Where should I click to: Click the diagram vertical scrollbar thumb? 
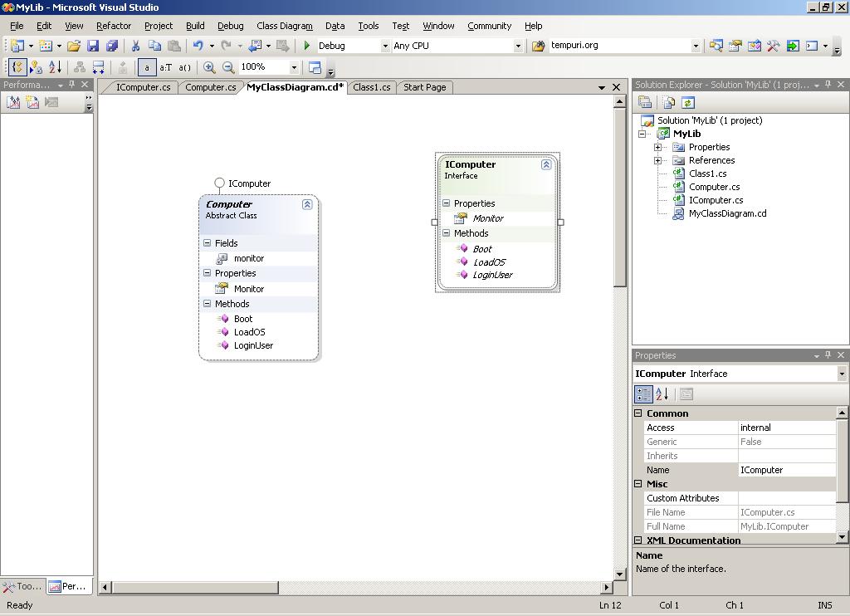tap(619, 198)
